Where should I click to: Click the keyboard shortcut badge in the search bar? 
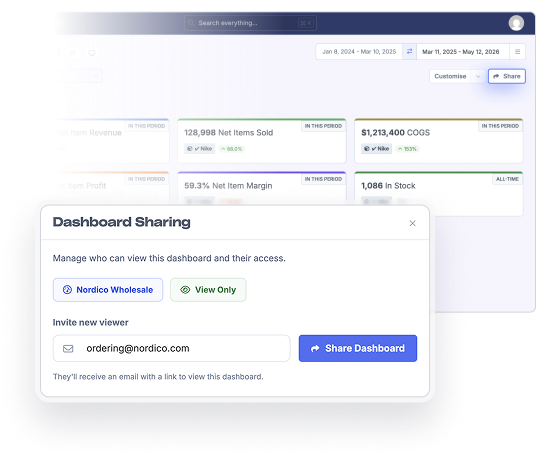point(306,23)
